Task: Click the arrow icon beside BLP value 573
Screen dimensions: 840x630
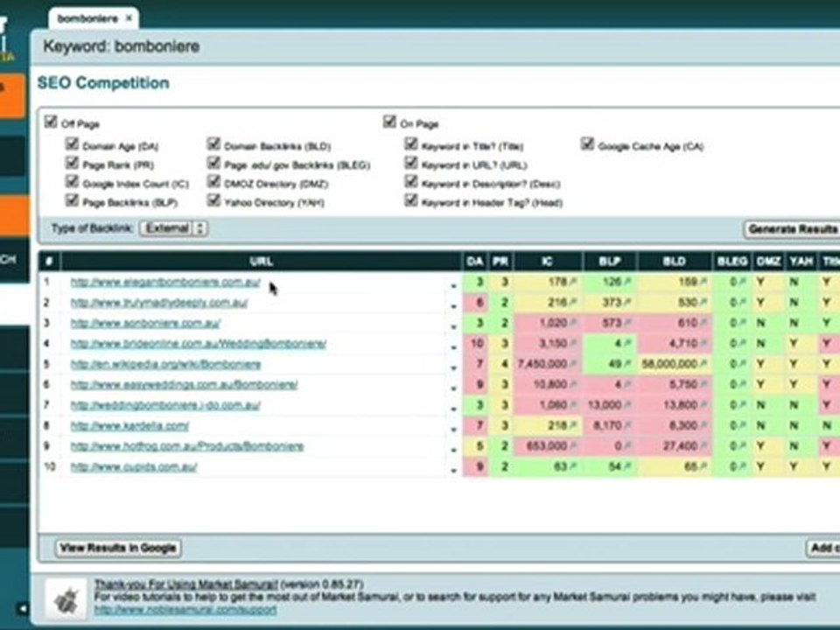Action: click(626, 323)
